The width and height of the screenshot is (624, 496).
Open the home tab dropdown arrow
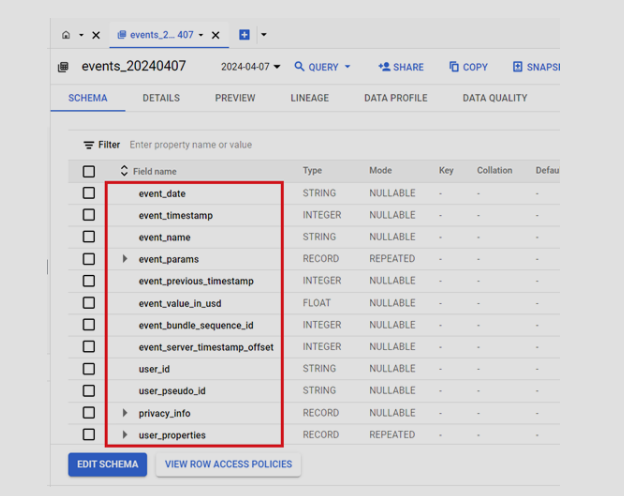(81, 35)
